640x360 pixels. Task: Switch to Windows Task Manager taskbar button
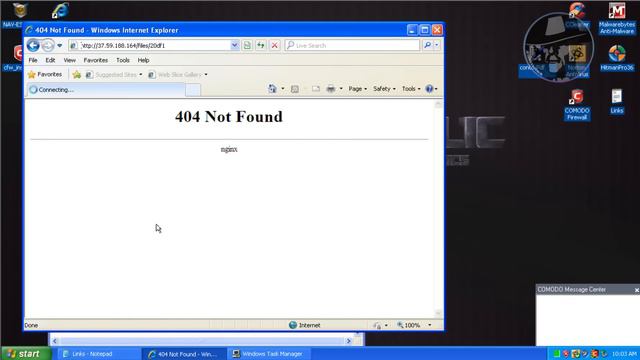(x=268, y=354)
